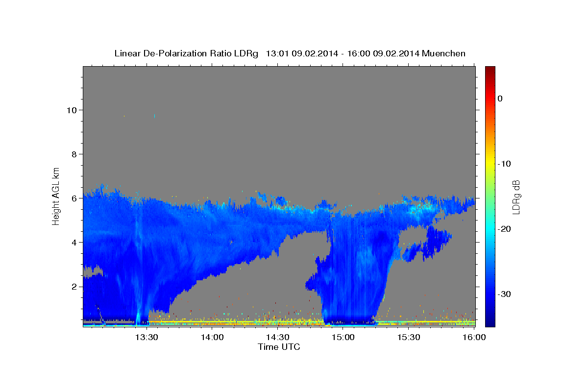Click the 'Height AGL km' axis title

[56, 196]
